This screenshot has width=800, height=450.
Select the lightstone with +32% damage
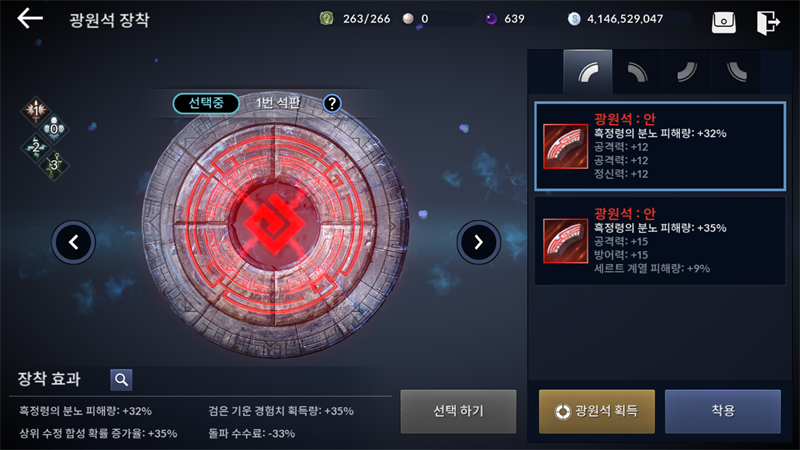point(660,146)
